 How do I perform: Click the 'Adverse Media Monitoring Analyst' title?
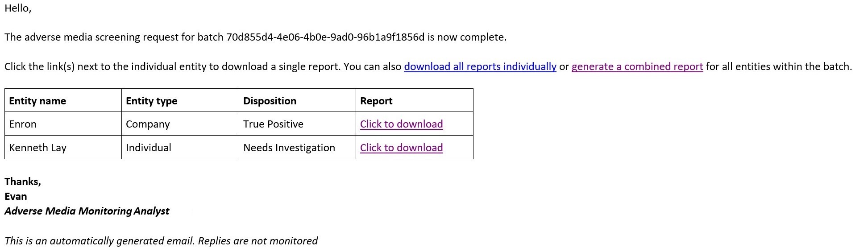(x=87, y=211)
